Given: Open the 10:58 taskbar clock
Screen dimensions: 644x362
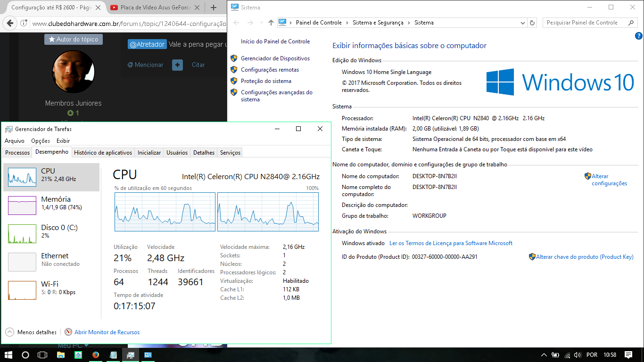Looking at the screenshot, I should [610, 355].
